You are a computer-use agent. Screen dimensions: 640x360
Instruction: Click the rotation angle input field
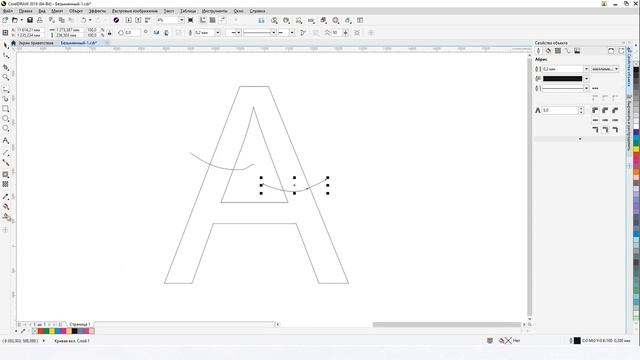[132, 33]
